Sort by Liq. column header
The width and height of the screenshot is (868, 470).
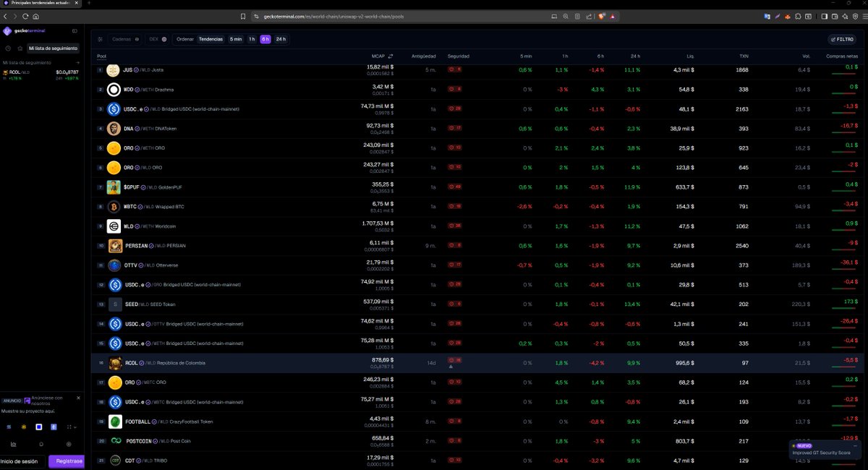coord(691,56)
